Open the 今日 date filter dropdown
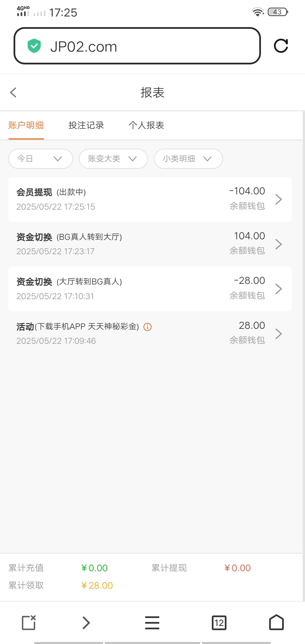305x644 pixels. tap(41, 159)
